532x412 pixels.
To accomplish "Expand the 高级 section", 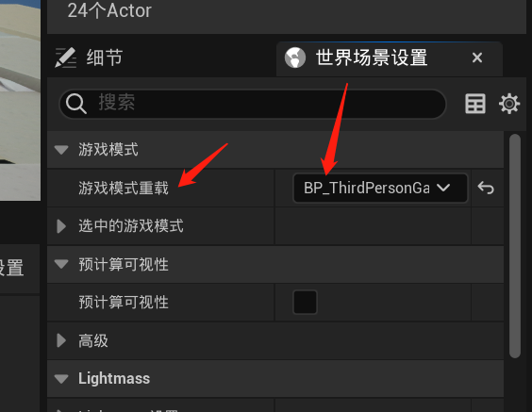I will [x=61, y=340].
